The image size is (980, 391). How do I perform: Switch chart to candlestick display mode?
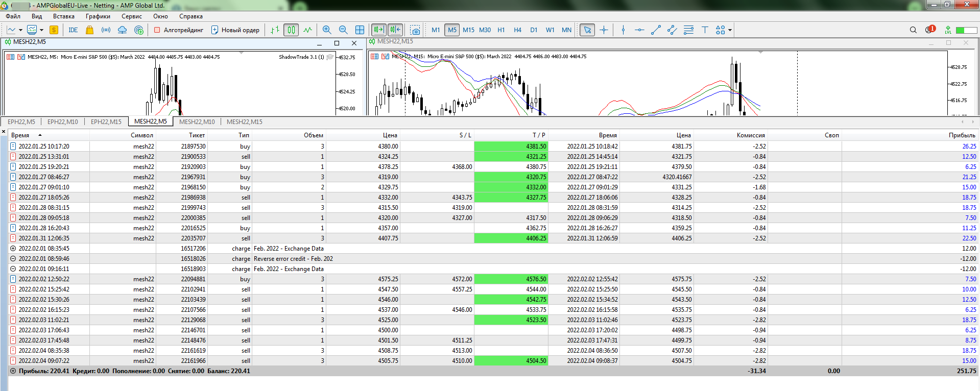click(x=291, y=30)
